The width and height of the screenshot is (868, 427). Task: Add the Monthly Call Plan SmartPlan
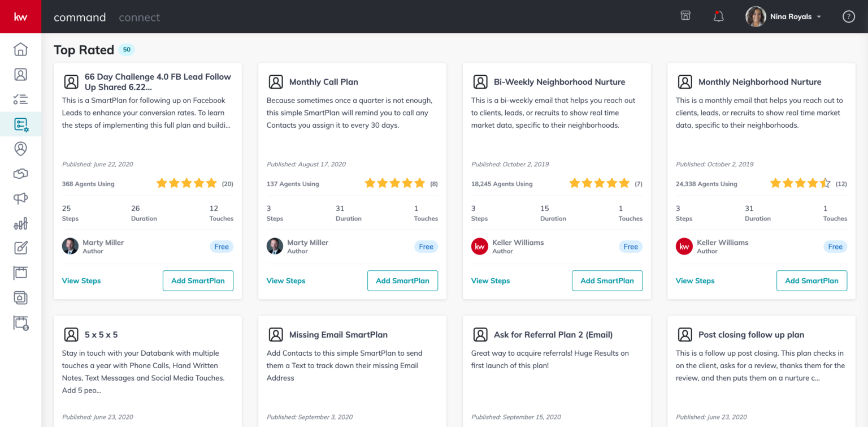402,281
